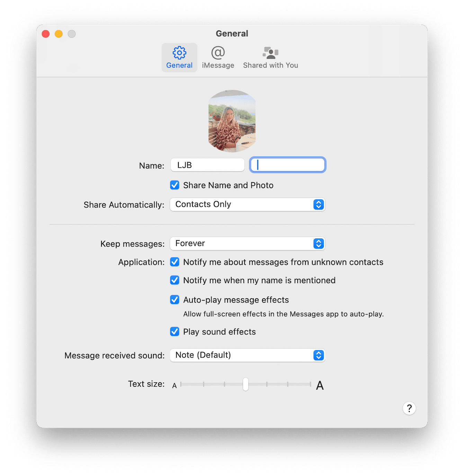Click the help question mark icon
This screenshot has width=464, height=476.
point(409,408)
